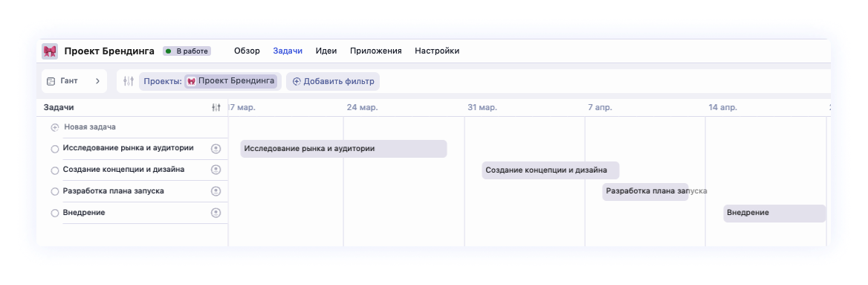Open assignee icon for Внедрение

216,212
